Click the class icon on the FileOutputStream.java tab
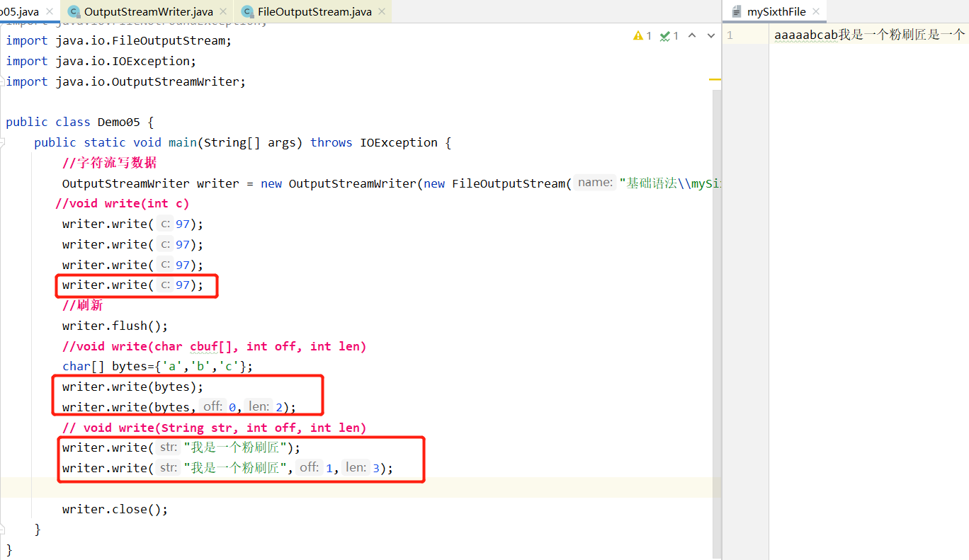The width and height of the screenshot is (969, 560). pos(247,11)
